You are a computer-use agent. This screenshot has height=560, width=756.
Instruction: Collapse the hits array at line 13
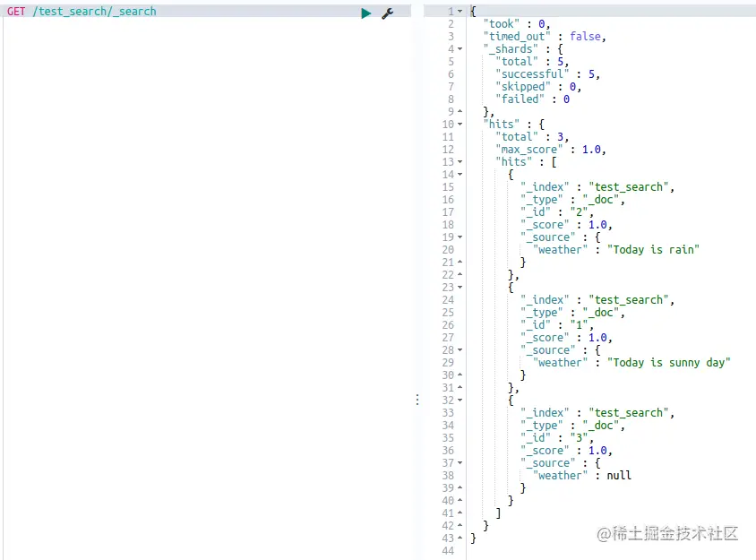click(460, 161)
